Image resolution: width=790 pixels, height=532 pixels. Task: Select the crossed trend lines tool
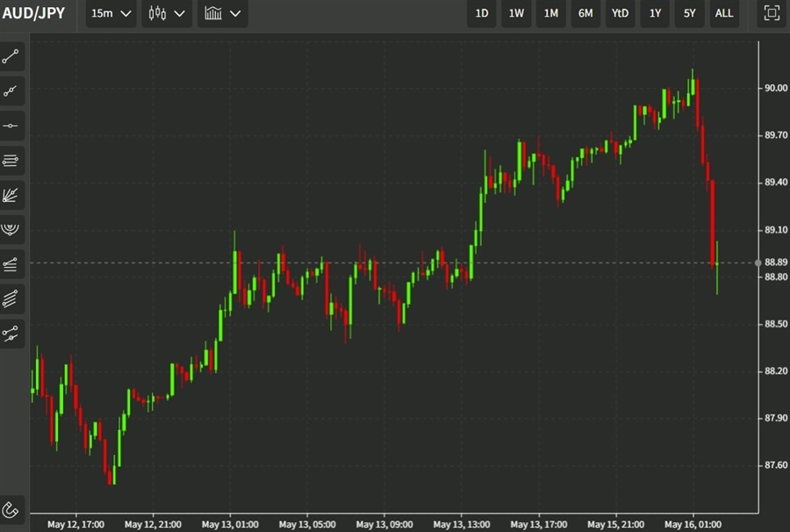pos(11,334)
